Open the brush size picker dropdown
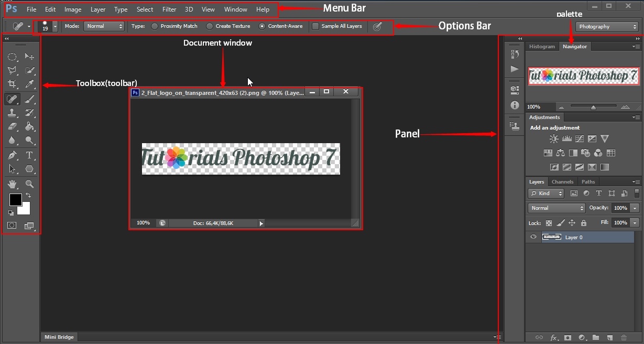Image resolution: width=644 pixels, height=344 pixels. tap(55, 26)
